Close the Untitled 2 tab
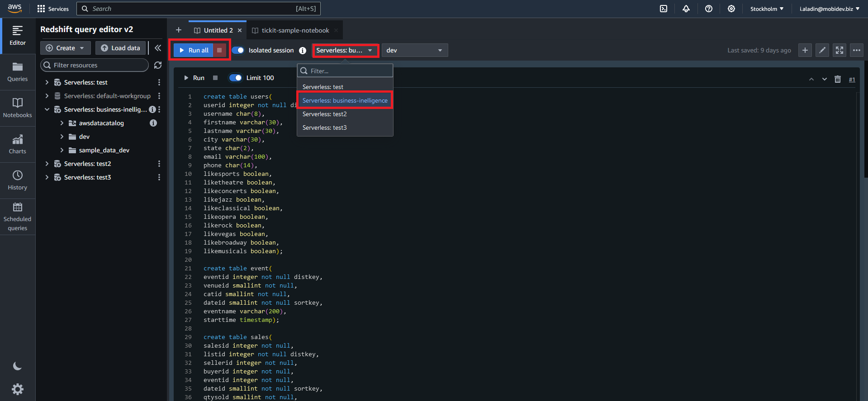Image resolution: width=868 pixels, height=401 pixels. [240, 30]
